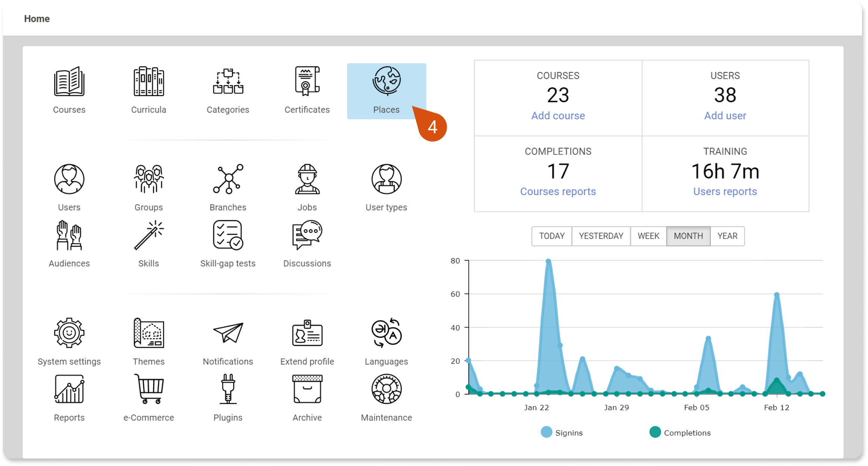
Task: Click the COMPLETIONS count value 17
Action: point(558,171)
